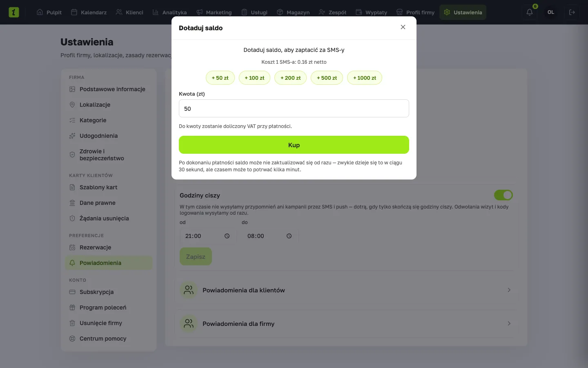Viewport: 588px width, 368px height.
Task: Click the logout icon in top bar
Action: point(572,12)
